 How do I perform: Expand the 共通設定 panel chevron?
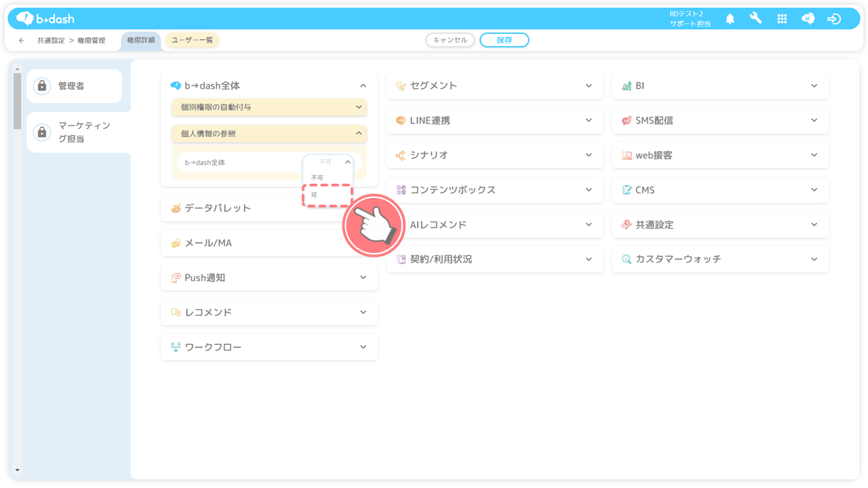coord(814,224)
